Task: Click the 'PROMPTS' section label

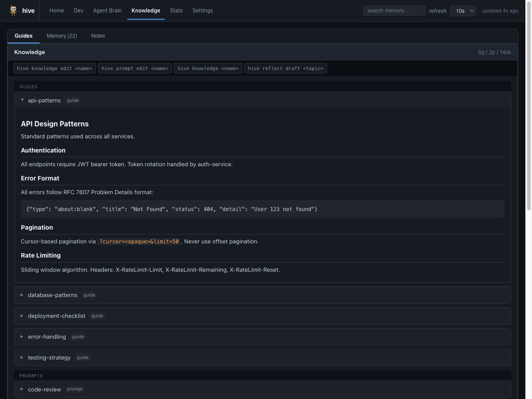Action: 31,376
